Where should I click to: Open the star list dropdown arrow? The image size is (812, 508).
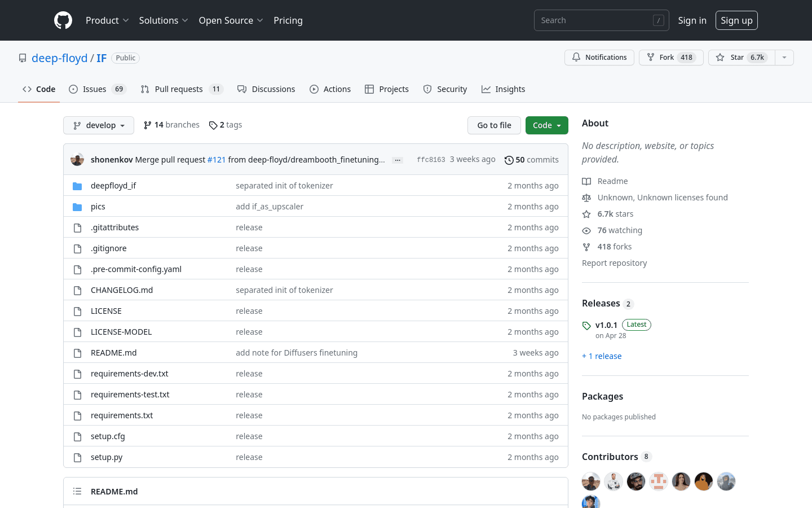coord(784,58)
